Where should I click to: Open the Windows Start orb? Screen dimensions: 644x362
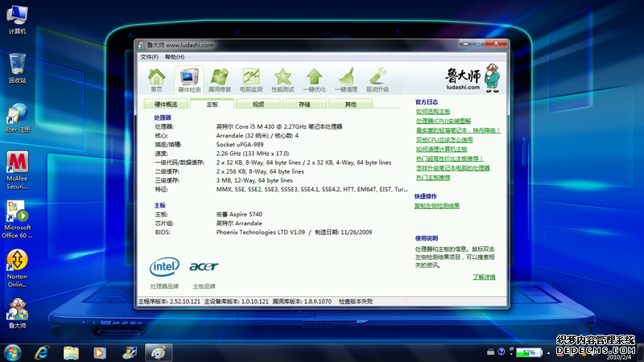(13, 352)
